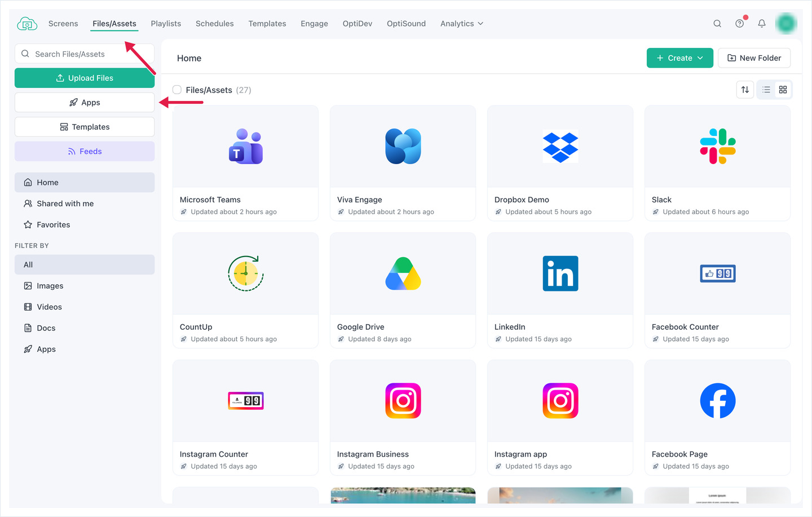
Task: Open the Slack app icon
Action: coord(718,147)
